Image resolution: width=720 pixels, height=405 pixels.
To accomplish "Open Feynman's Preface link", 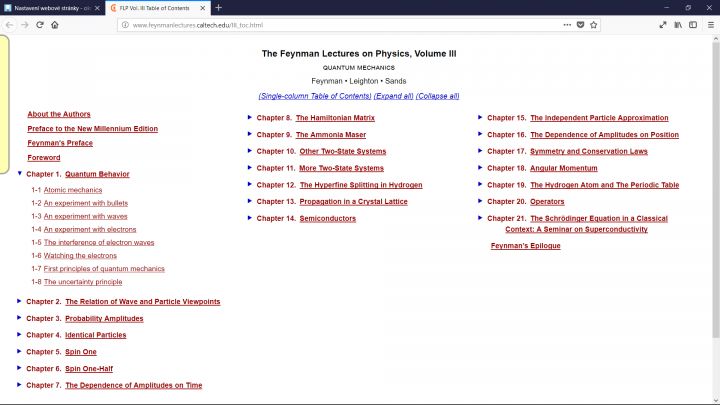I will click(x=60, y=143).
